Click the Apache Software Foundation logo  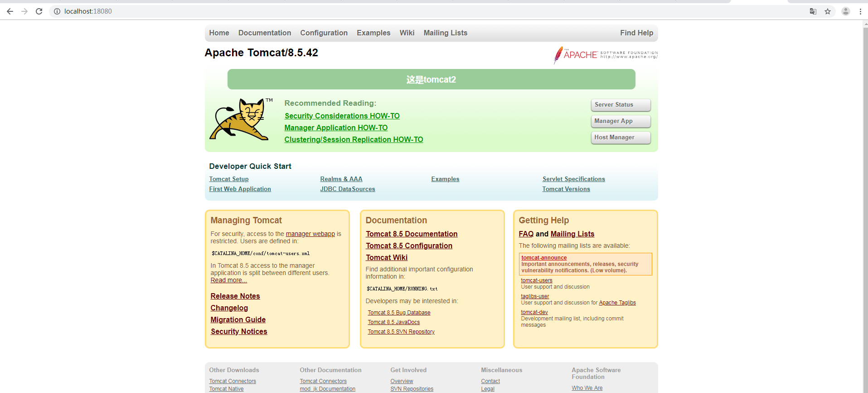click(606, 55)
